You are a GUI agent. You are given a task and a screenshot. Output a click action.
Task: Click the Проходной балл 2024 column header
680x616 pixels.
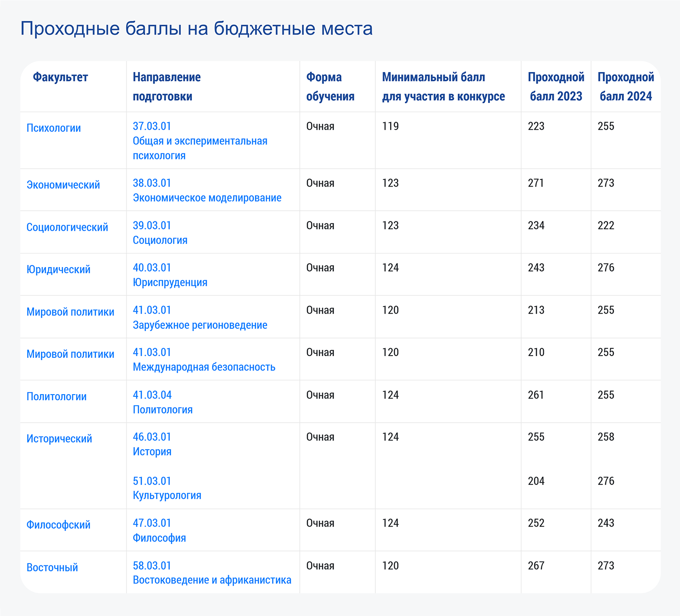coord(626,87)
